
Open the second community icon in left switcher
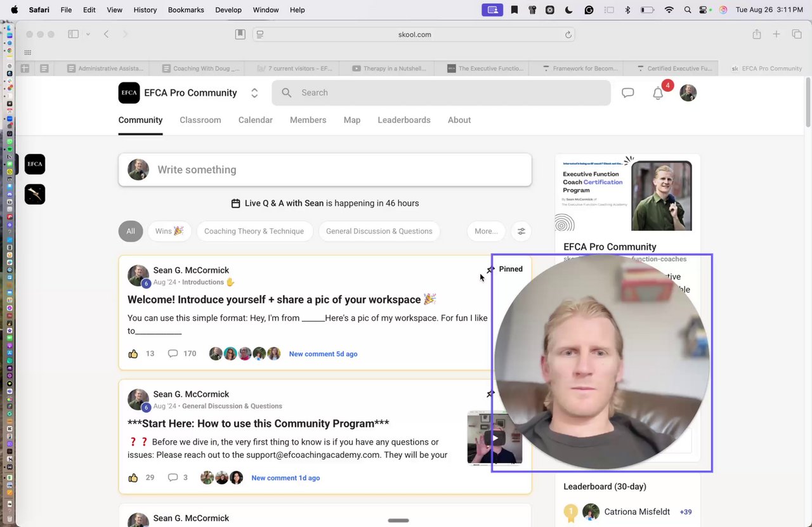35,194
